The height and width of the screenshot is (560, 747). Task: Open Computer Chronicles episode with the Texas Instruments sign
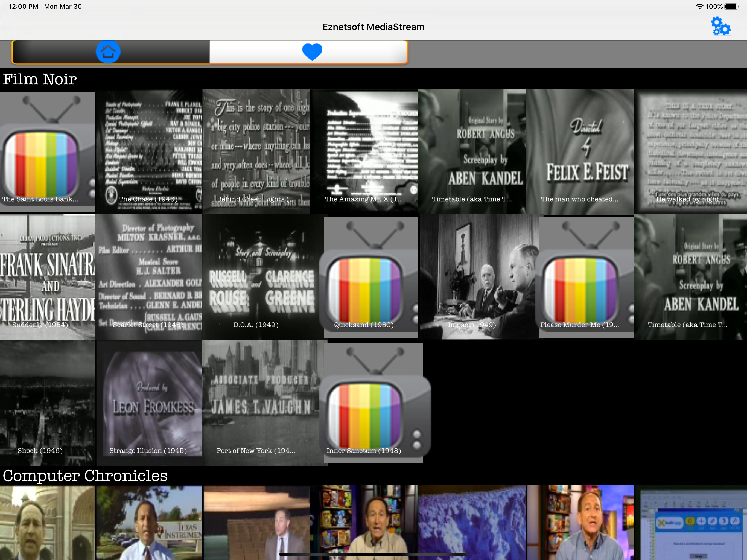pyautogui.click(x=148, y=523)
